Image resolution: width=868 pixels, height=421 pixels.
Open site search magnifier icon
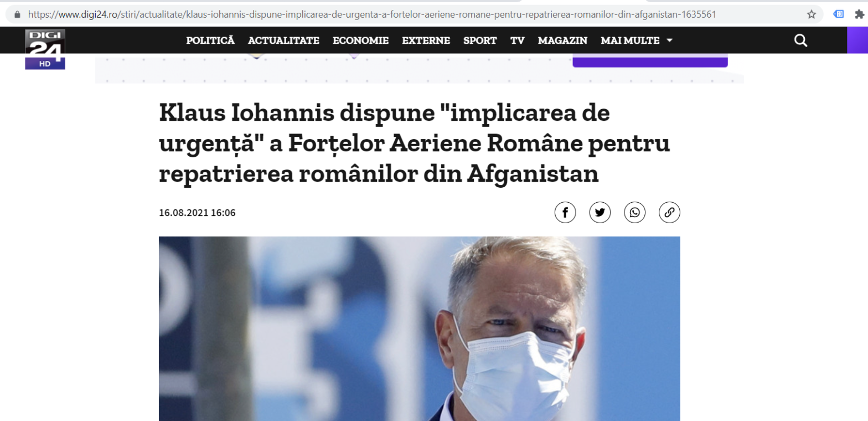800,40
